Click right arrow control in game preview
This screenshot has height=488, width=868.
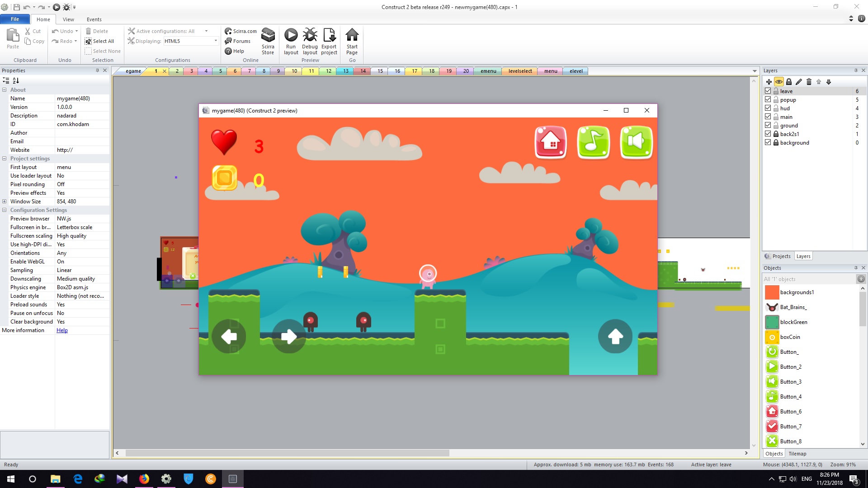click(x=289, y=337)
